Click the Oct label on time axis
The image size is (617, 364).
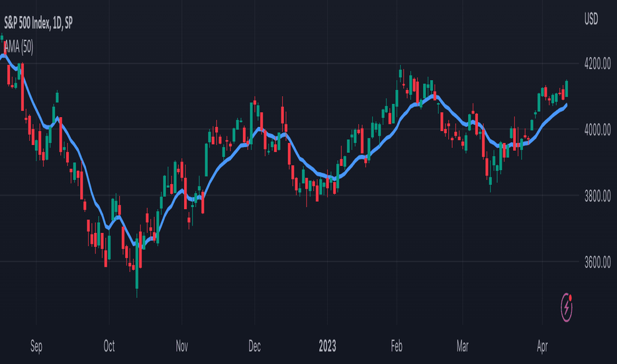109,346
